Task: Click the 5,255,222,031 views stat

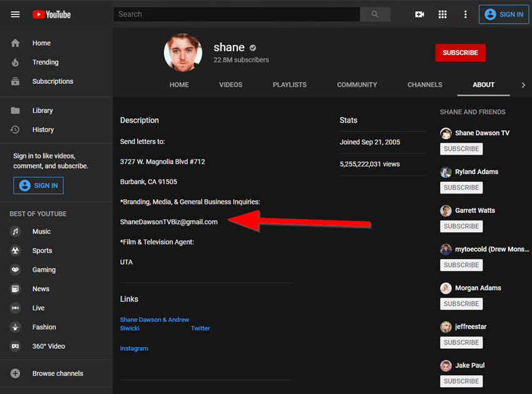Action: pos(369,164)
